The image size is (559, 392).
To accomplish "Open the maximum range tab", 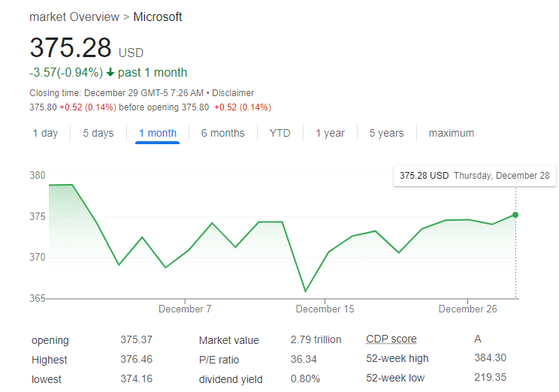I will pyautogui.click(x=452, y=133).
